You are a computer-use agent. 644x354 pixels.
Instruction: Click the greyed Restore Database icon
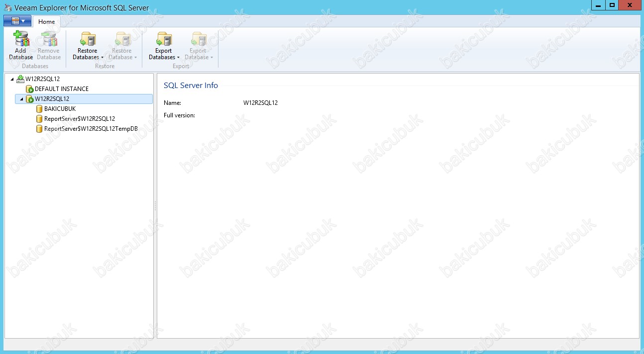click(x=122, y=39)
